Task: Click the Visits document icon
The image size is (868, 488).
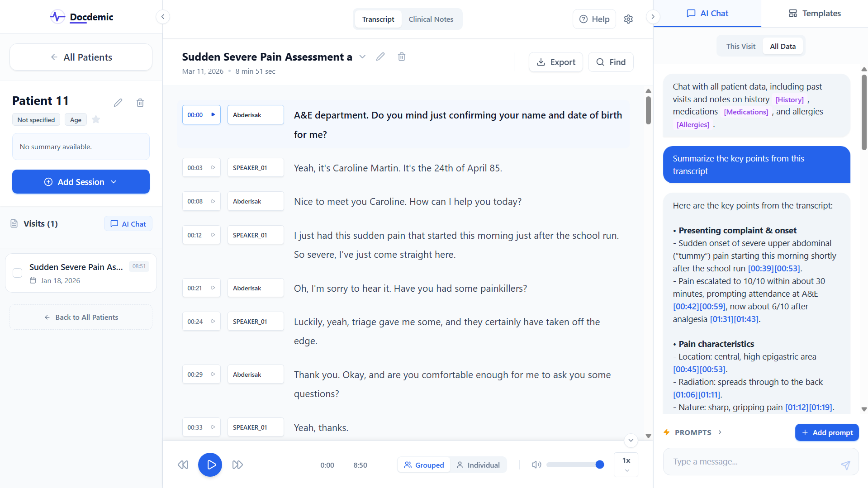Action: pos(14,224)
